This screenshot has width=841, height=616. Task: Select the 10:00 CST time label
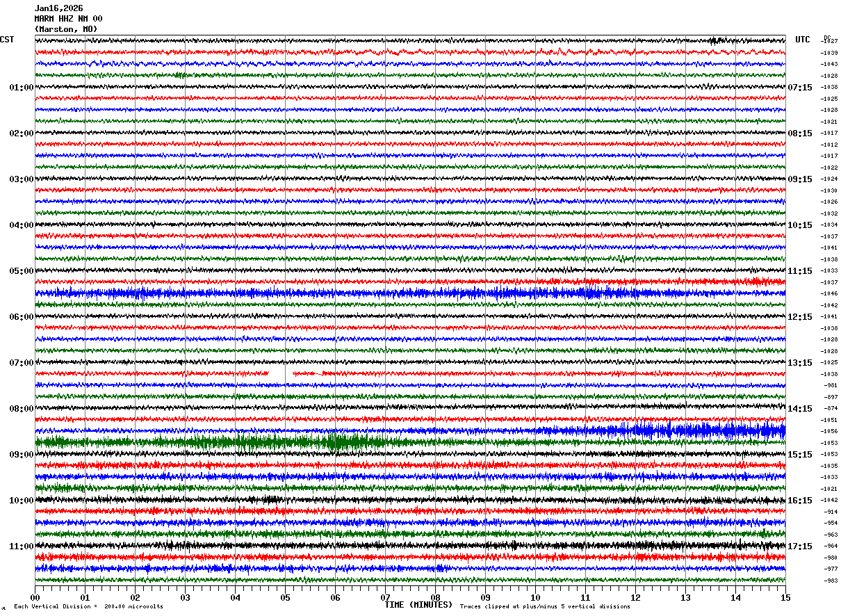pyautogui.click(x=22, y=501)
